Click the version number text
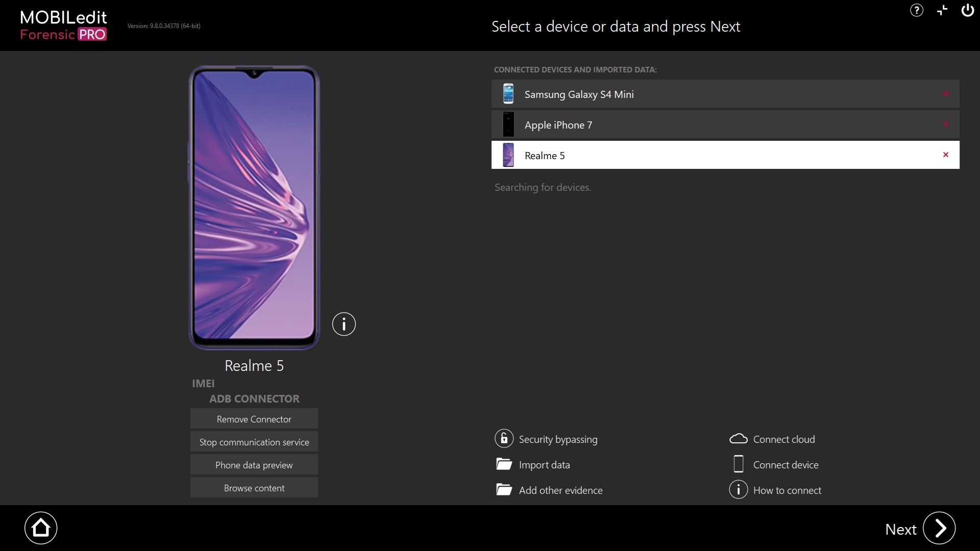 (164, 26)
